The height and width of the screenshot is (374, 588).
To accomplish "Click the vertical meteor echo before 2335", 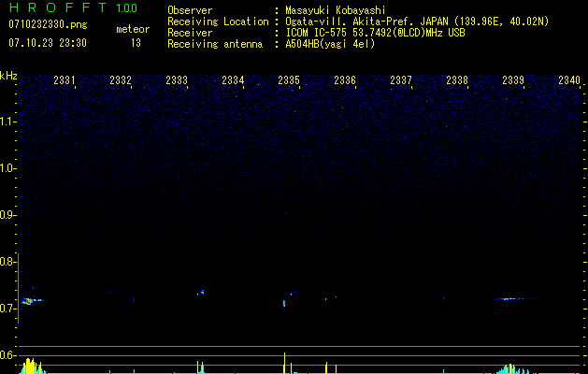I will (284, 302).
